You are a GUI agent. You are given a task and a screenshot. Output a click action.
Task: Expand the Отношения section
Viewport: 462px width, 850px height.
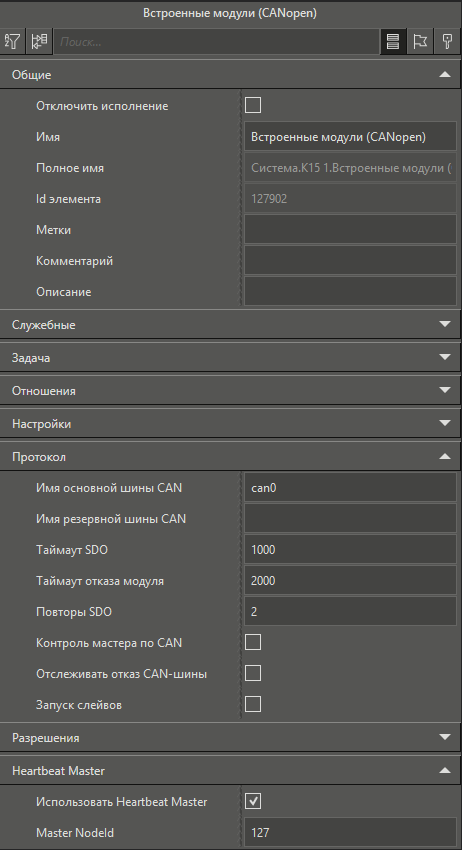(231, 390)
